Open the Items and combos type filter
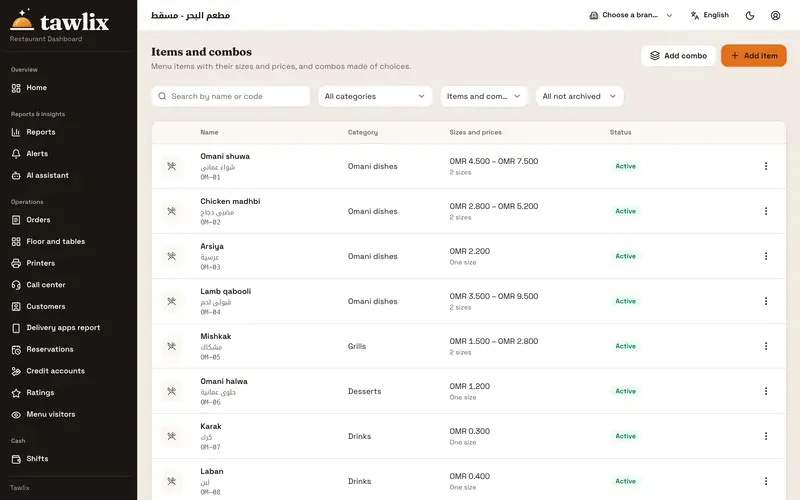The width and height of the screenshot is (800, 500). 484,96
